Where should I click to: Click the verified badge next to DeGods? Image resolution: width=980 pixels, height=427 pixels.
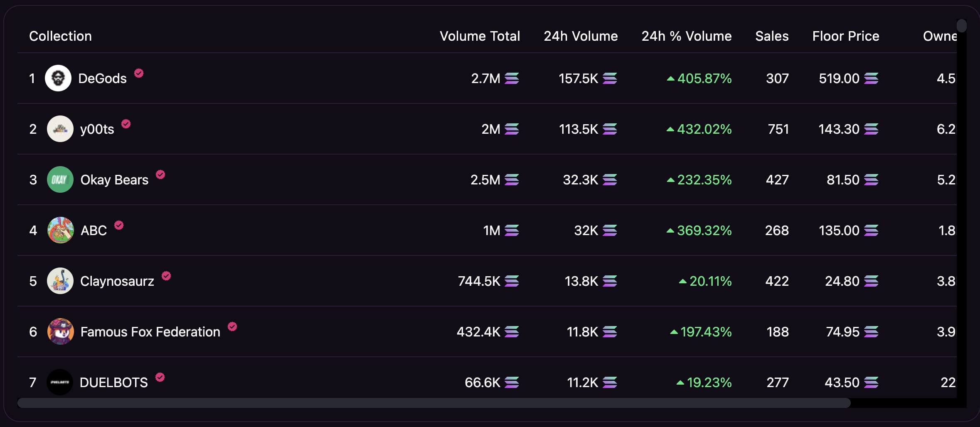coord(139,73)
